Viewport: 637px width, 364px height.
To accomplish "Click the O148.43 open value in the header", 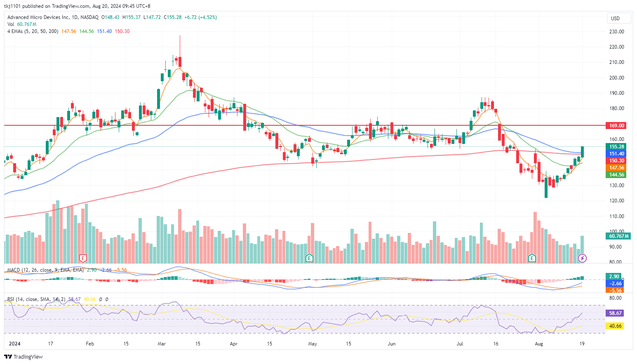I will pos(110,17).
